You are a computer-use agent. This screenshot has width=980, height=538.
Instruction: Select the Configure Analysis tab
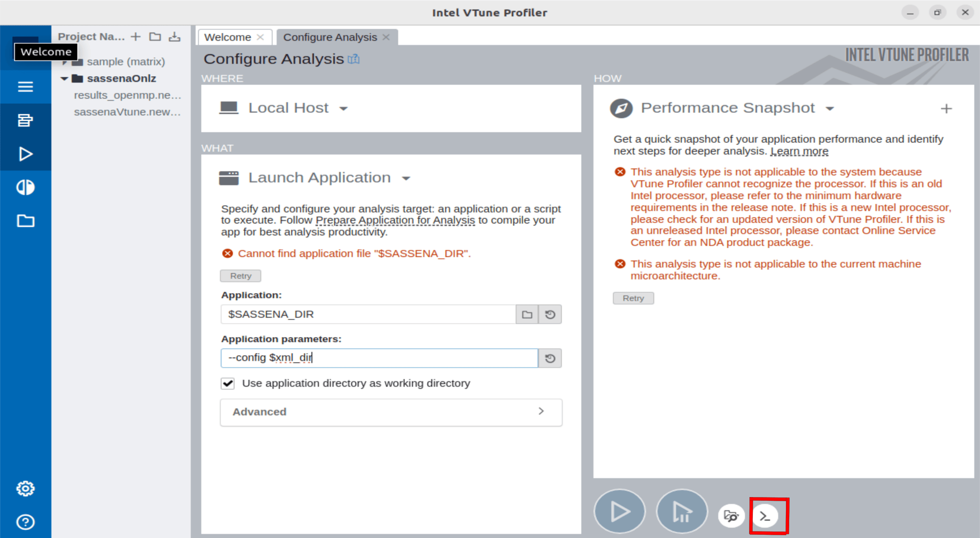pyautogui.click(x=330, y=37)
